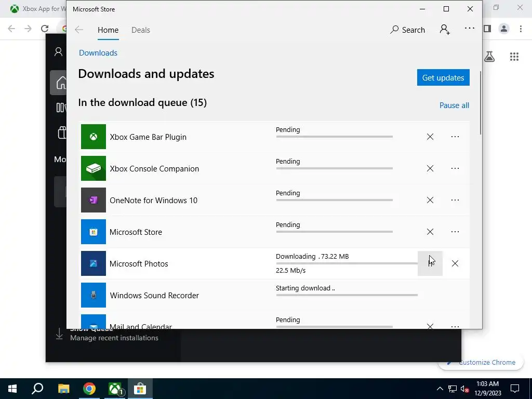The image size is (532, 399).
Task: Open Chrome three-dot menu
Action: coord(521,29)
